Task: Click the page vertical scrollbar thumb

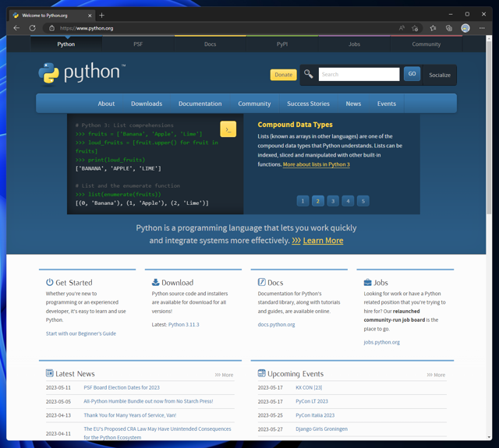Action: (489, 127)
